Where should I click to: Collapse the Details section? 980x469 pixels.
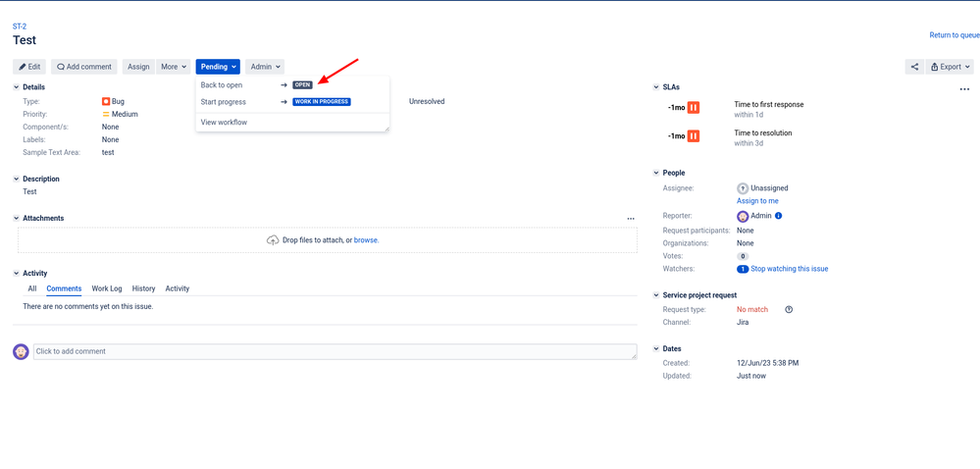(16, 87)
